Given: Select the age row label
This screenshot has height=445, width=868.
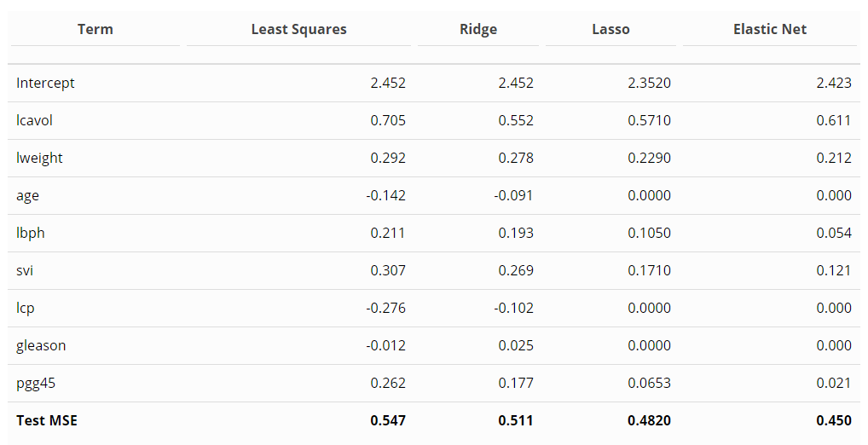Looking at the screenshot, I should (27, 195).
